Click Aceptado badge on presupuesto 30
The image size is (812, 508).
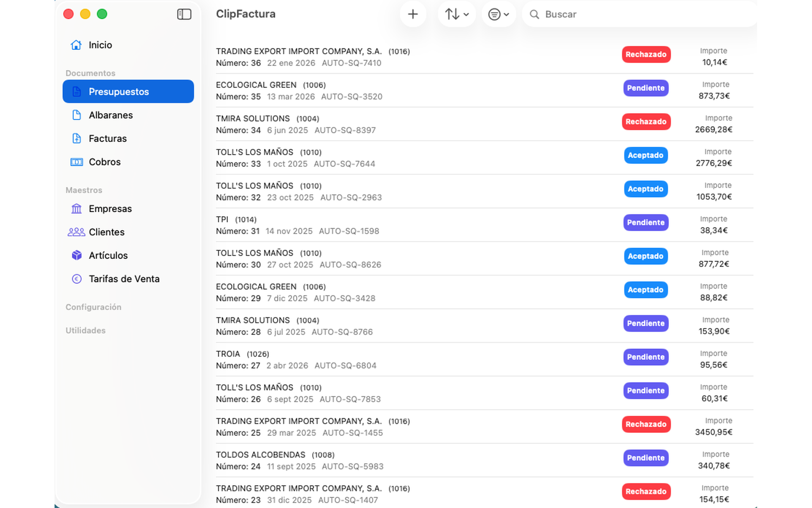[x=645, y=256]
